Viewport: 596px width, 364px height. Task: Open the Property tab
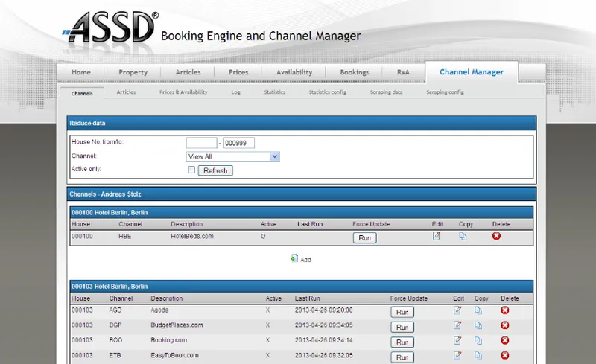coord(133,72)
